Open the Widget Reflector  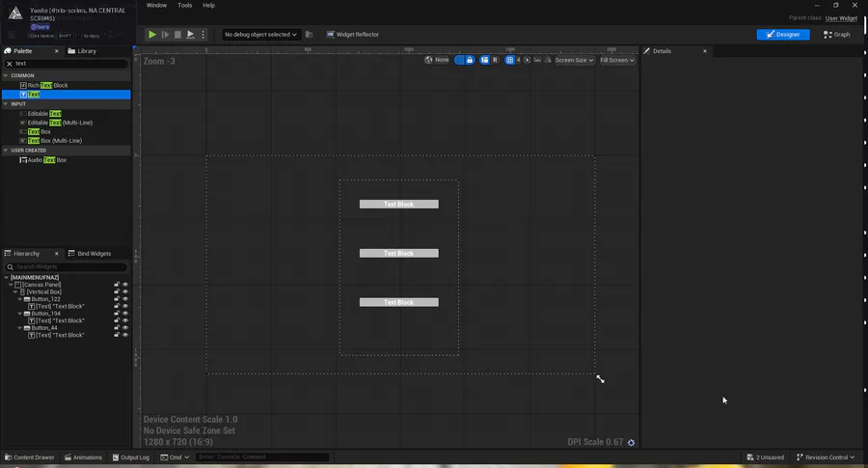(353, 35)
